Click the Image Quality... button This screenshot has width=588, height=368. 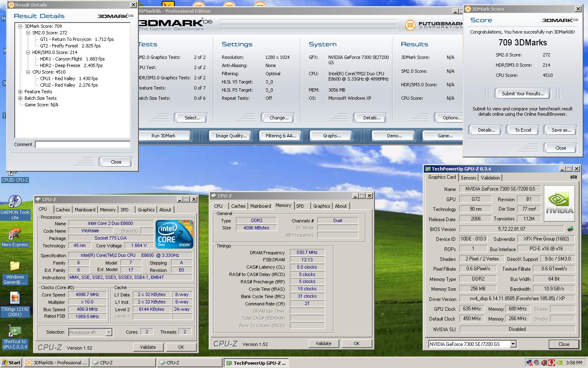coord(231,136)
